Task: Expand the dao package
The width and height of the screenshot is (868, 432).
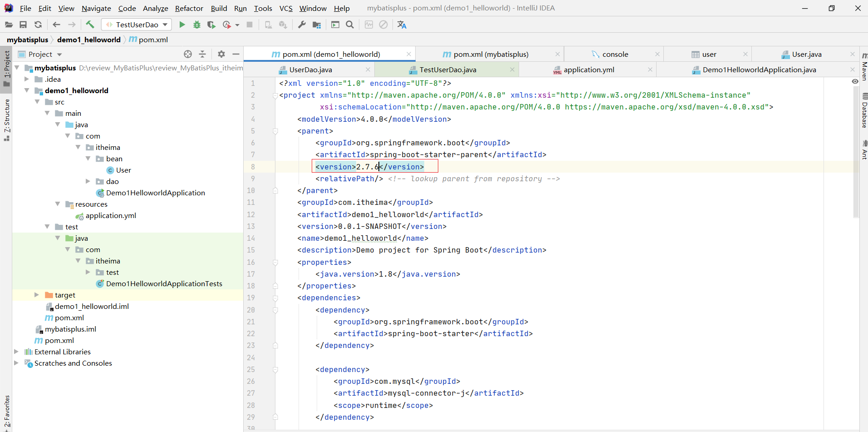Action: 88,181
